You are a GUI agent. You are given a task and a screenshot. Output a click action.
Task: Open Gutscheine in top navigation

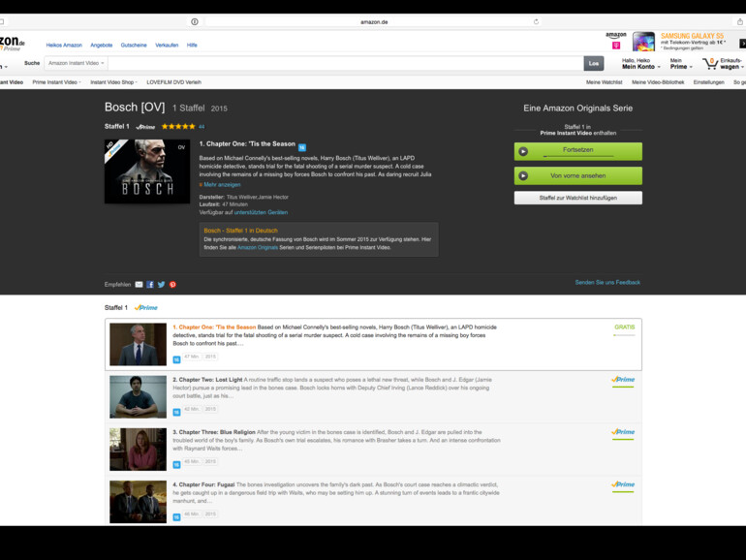pyautogui.click(x=134, y=46)
